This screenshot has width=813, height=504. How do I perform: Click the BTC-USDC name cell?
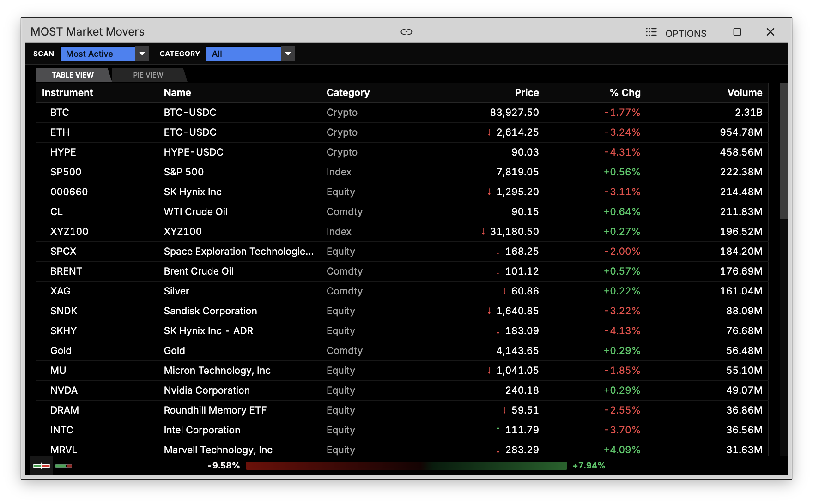coord(190,113)
